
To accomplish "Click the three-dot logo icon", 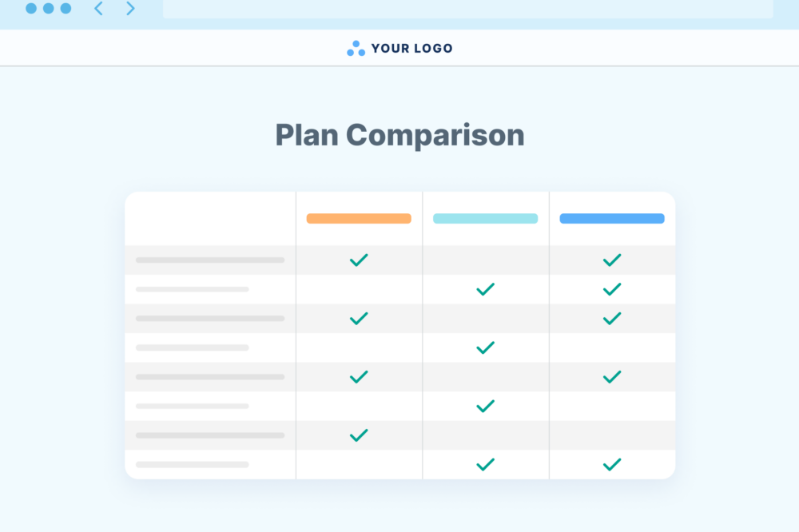I will point(356,49).
